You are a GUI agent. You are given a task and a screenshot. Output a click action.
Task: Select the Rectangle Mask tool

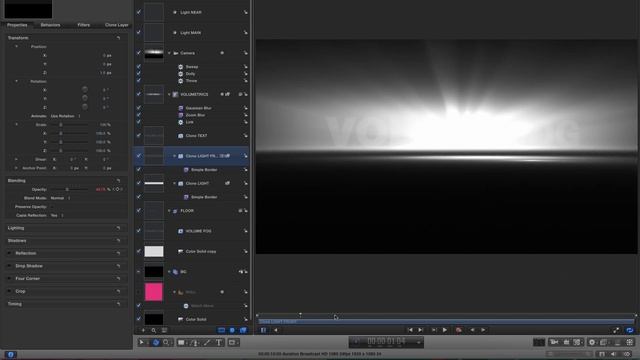pyautogui.click(x=232, y=342)
